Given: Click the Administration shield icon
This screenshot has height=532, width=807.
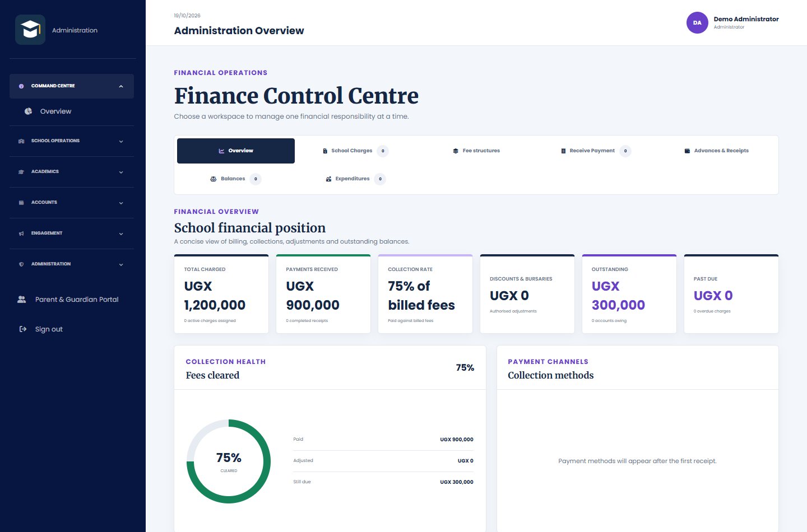Looking at the screenshot, I should point(21,264).
